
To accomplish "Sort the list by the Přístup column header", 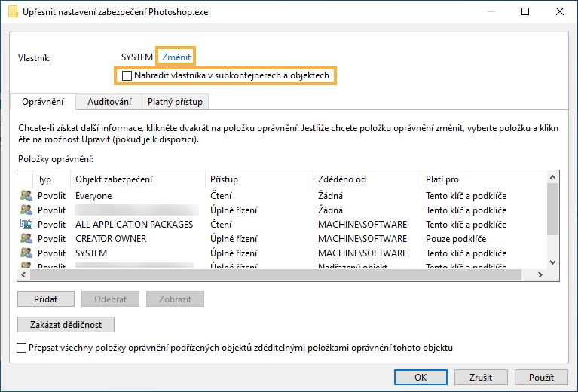I will click(258, 179).
